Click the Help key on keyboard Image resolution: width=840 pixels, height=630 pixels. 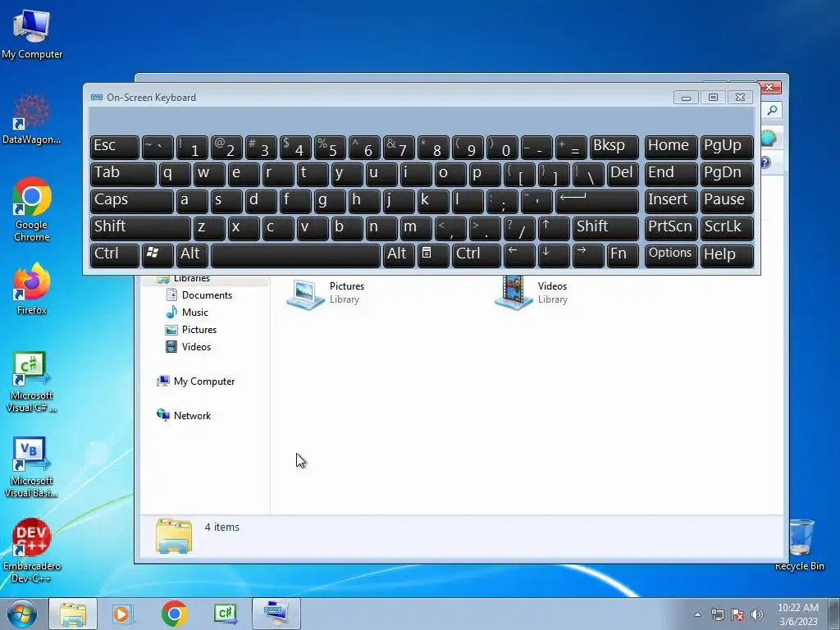727,255
